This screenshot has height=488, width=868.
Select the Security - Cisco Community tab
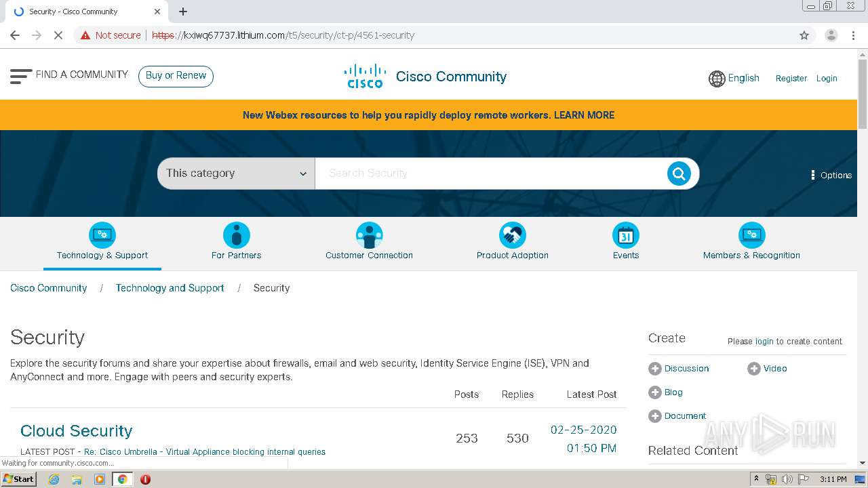85,12
